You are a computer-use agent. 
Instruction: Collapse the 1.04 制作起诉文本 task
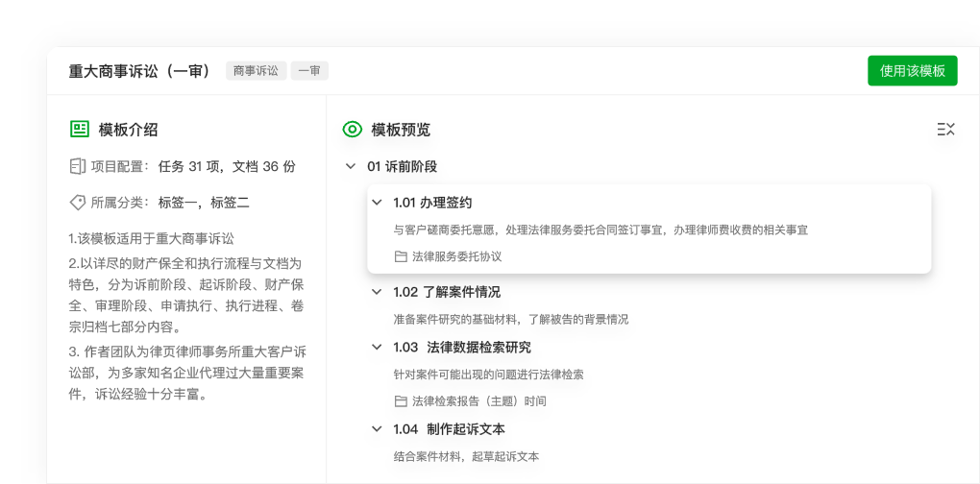377,429
